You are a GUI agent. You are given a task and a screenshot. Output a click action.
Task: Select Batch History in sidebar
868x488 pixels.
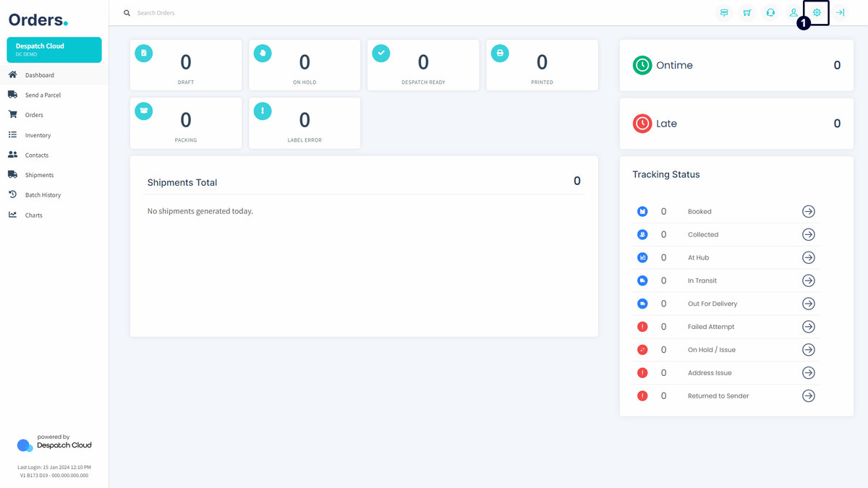(43, 195)
